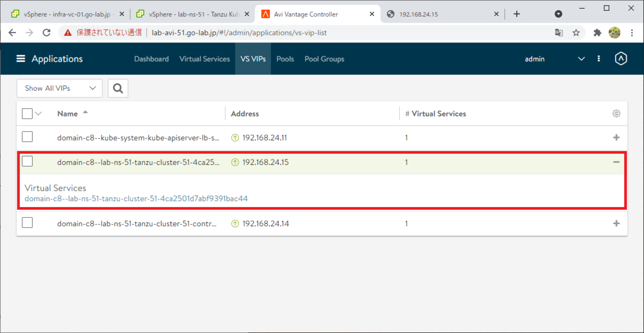The height and width of the screenshot is (333, 644).
Task: Click the address 192.168.24.14
Action: 266,224
